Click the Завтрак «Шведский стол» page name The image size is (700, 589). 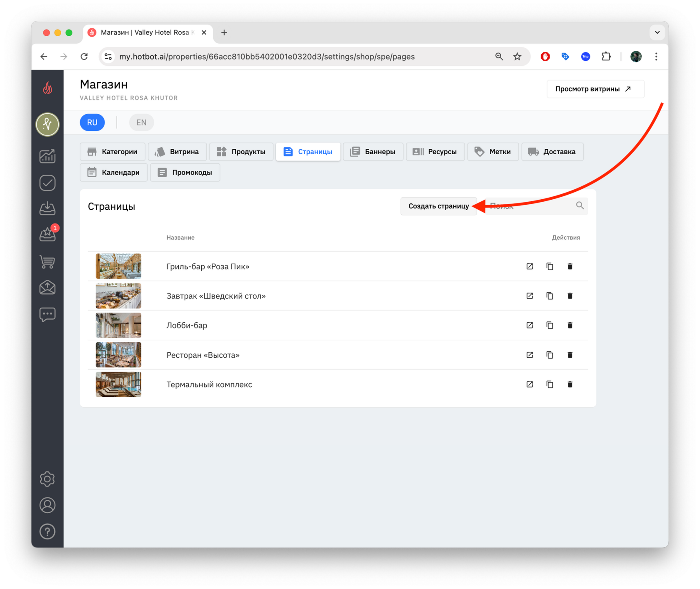216,296
